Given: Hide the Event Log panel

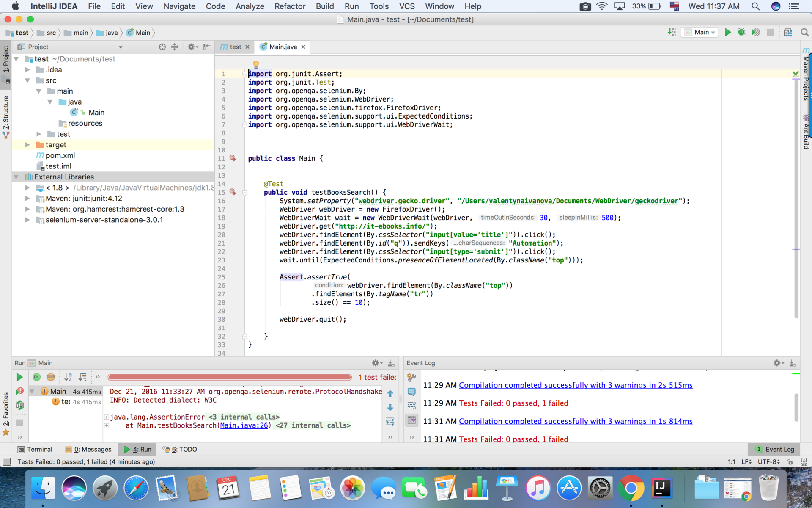Looking at the screenshot, I should tap(793, 363).
